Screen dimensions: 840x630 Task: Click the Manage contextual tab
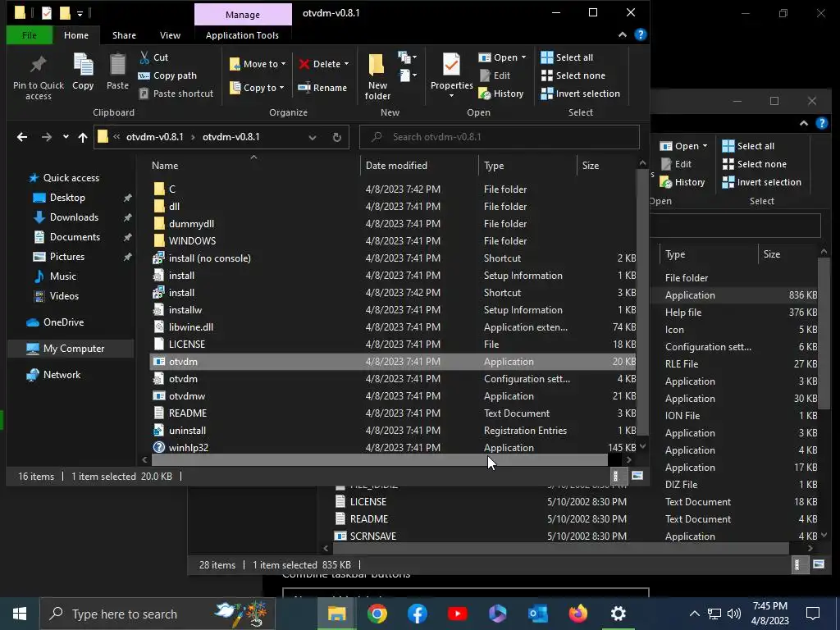[x=243, y=15]
